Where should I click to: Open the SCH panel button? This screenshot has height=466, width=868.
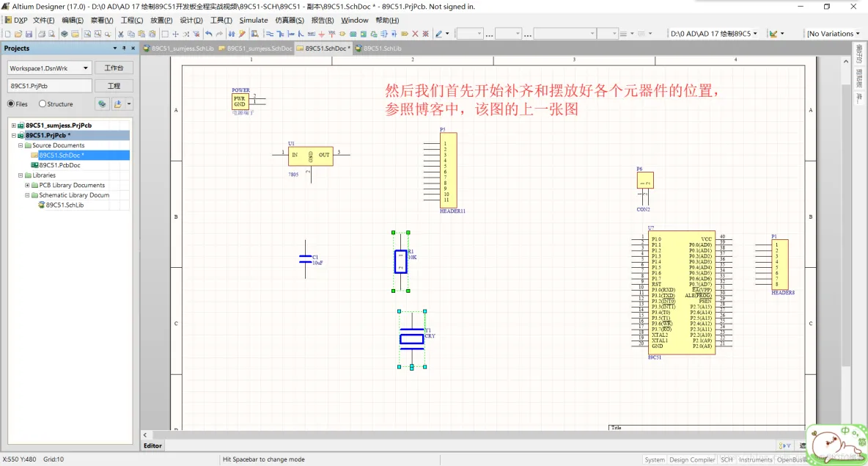click(x=727, y=460)
